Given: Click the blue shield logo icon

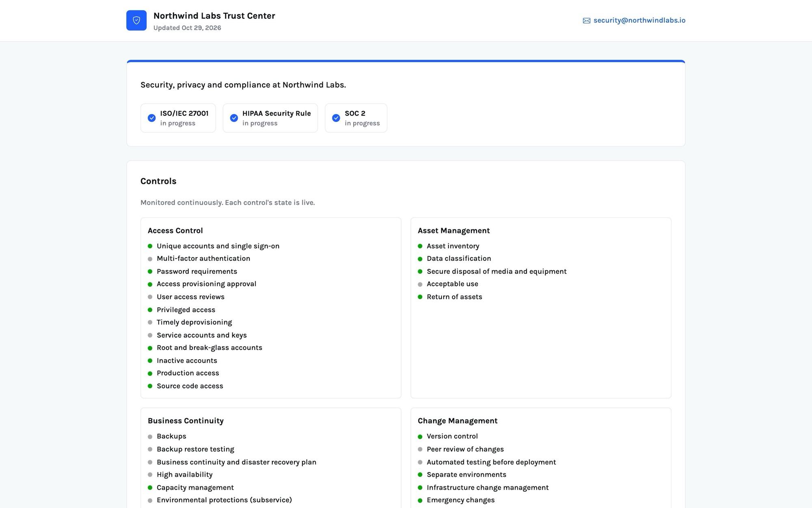Looking at the screenshot, I should [136, 20].
